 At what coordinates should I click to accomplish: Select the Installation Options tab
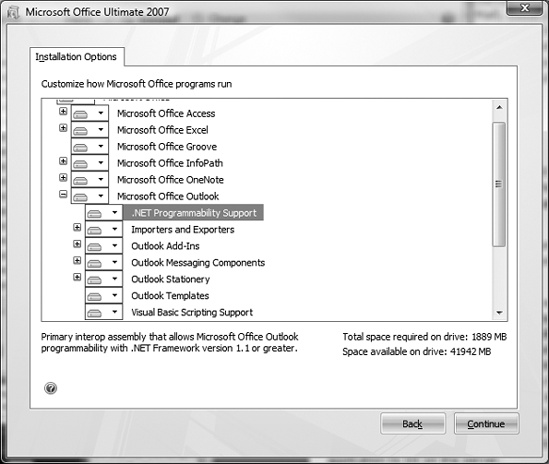(x=76, y=57)
